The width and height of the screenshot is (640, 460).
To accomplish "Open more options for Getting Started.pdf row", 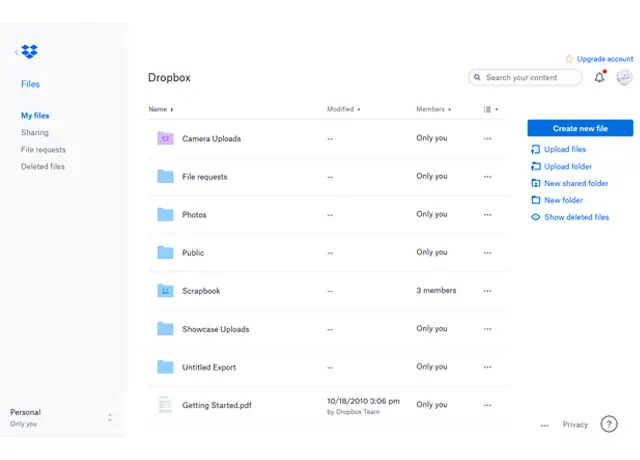I will click(x=487, y=405).
